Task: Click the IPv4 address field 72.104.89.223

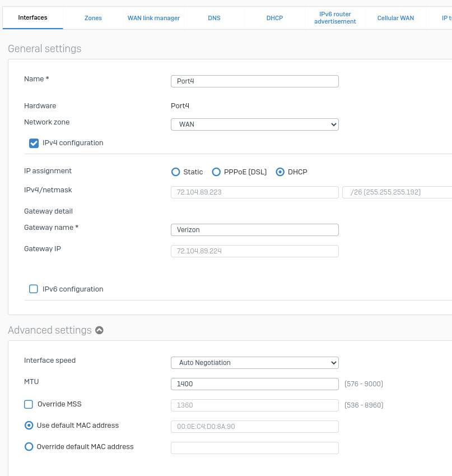Action: click(x=255, y=192)
